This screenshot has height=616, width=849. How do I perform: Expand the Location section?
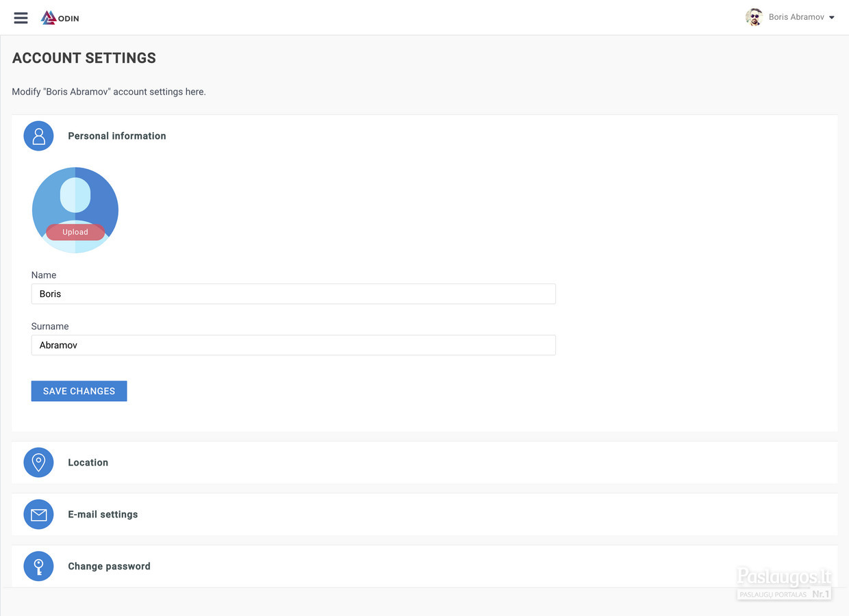(x=424, y=462)
